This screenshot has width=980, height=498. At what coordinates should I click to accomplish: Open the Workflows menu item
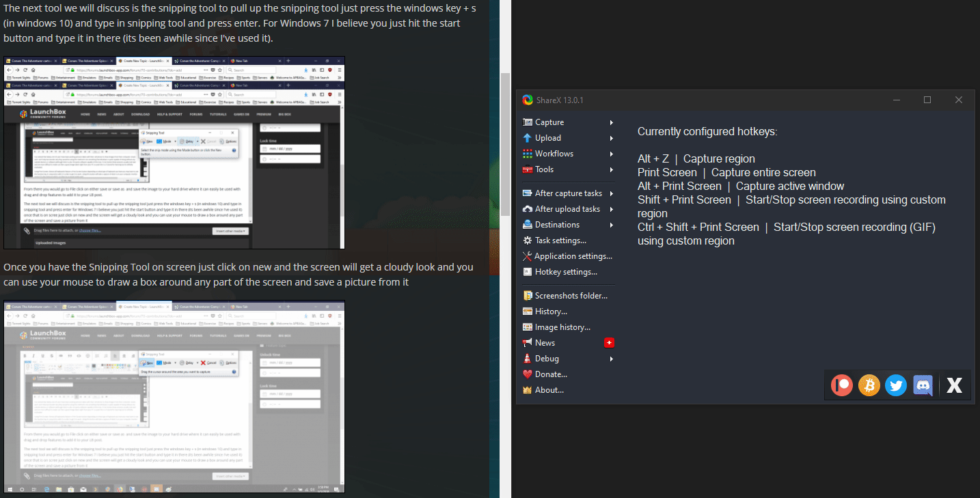click(x=554, y=154)
